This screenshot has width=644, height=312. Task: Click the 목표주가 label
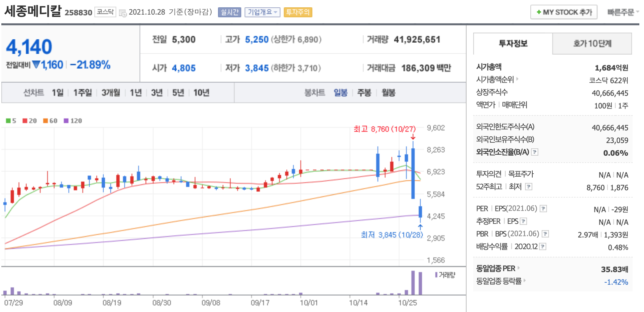click(x=521, y=174)
